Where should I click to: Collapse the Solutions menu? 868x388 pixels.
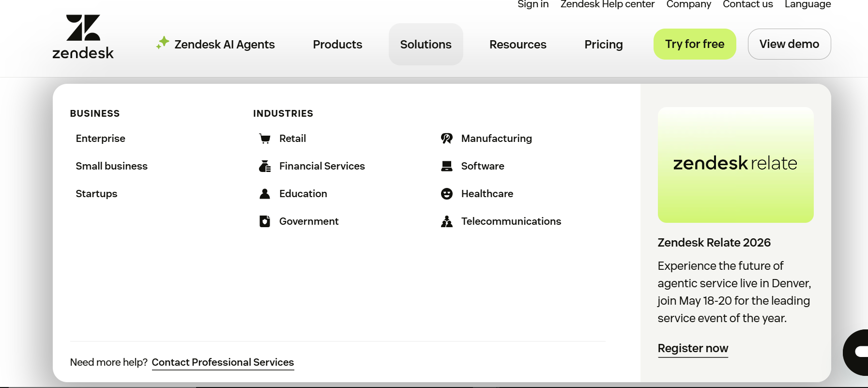coord(426,44)
